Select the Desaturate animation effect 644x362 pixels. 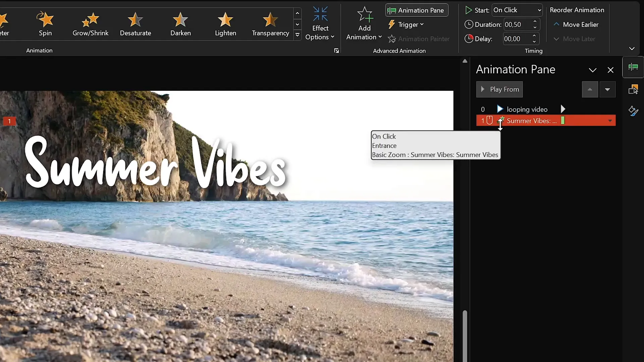click(x=135, y=24)
